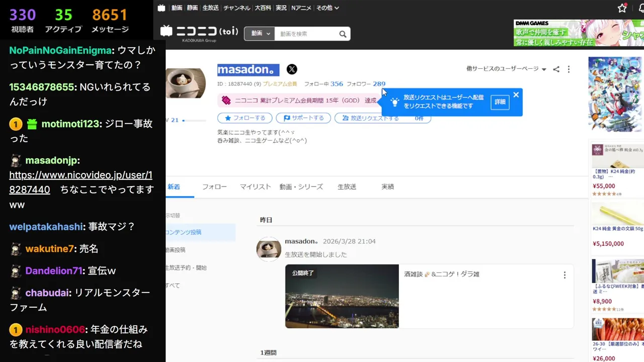Click masadon avatar in timeline post

click(269, 249)
